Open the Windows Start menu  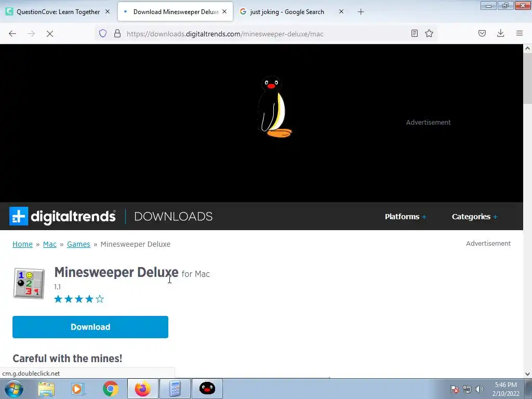click(14, 389)
